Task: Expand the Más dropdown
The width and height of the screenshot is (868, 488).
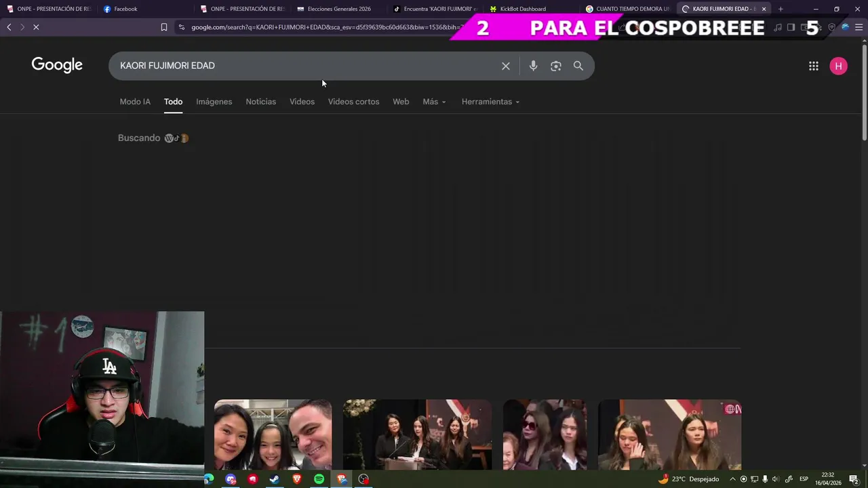Action: pos(434,102)
